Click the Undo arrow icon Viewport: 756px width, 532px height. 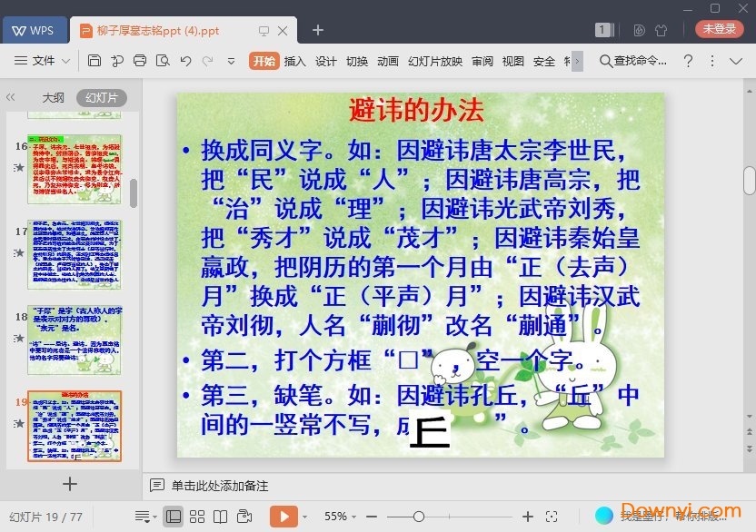coord(185,61)
